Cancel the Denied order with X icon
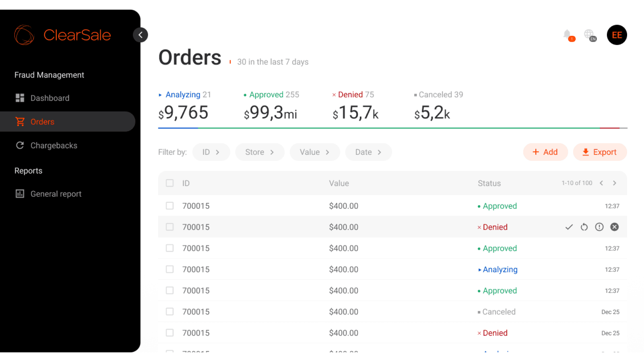The height and width of the screenshot is (362, 644). [x=614, y=227]
